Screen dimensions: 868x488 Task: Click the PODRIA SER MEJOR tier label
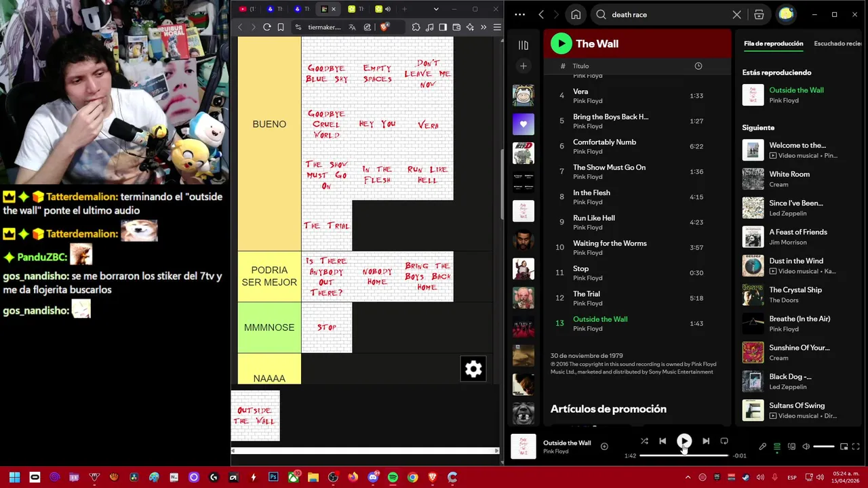pyautogui.click(x=269, y=276)
